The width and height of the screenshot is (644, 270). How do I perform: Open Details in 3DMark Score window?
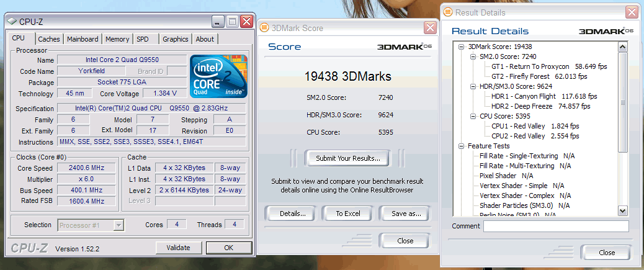(x=292, y=214)
